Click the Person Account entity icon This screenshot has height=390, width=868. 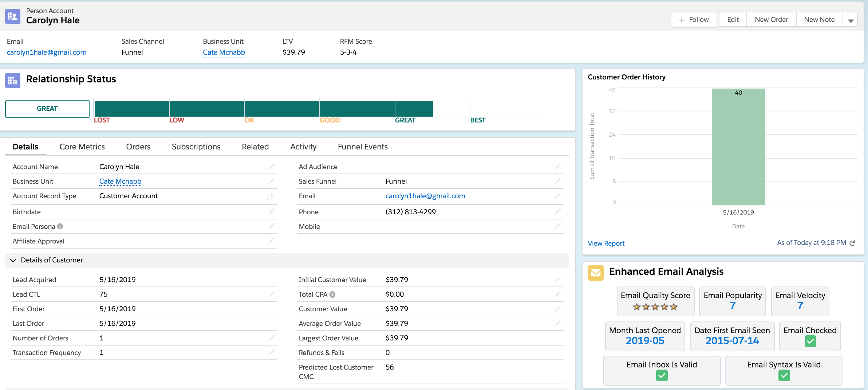coord(12,16)
